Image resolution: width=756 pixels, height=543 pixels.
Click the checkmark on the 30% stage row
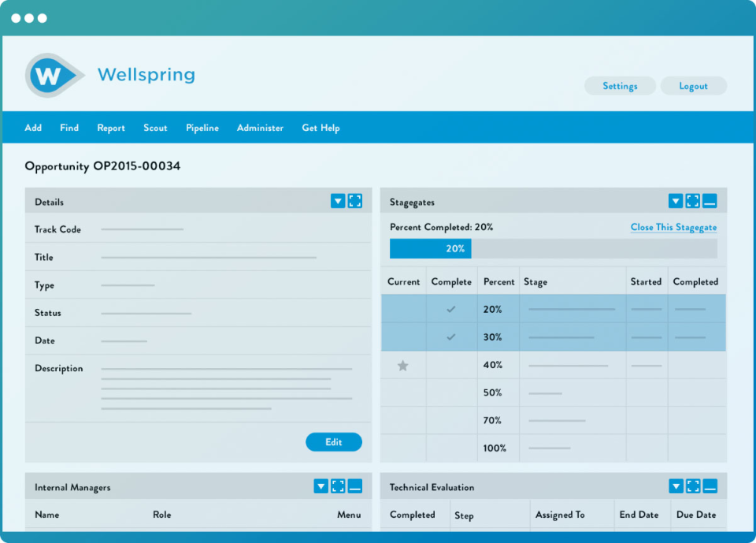(451, 337)
